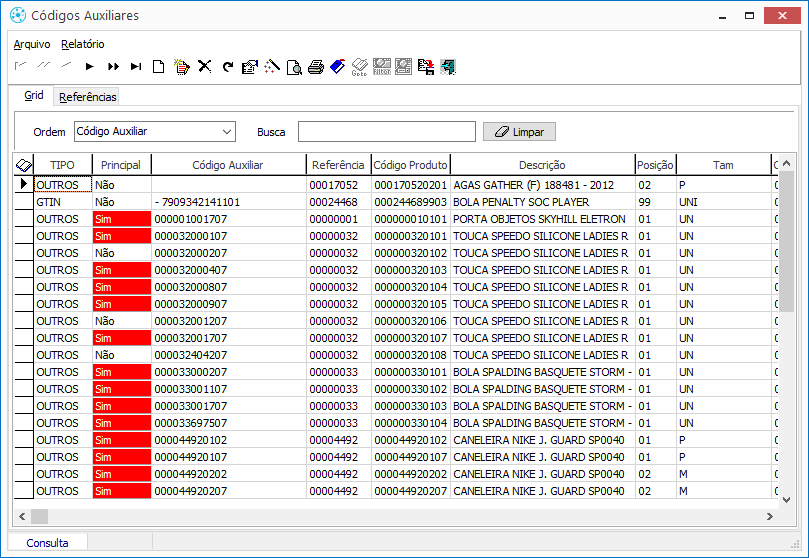Select auxiliary code 000032404207
The height and width of the screenshot is (558, 809).
pyautogui.click(x=229, y=355)
